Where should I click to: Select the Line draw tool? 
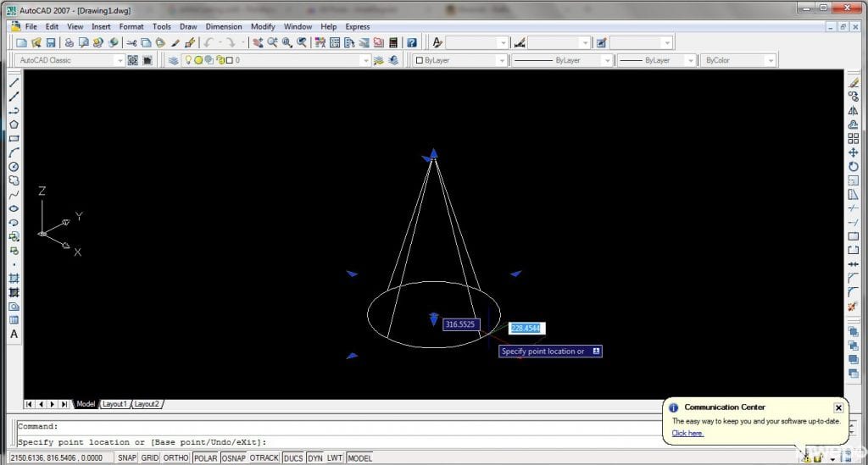coord(14,83)
